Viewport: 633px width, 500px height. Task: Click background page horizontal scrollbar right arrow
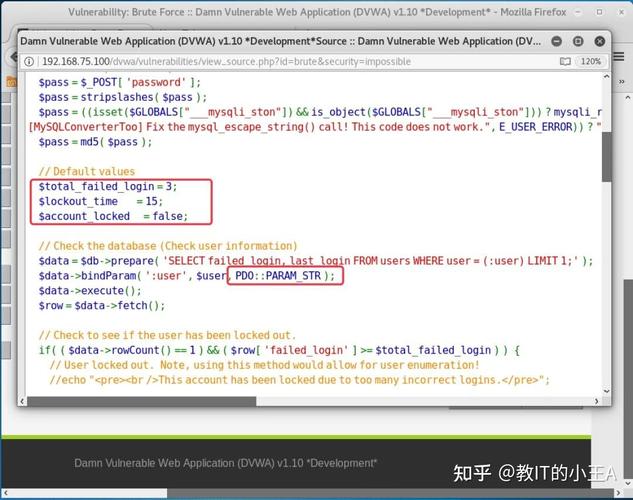click(x=618, y=493)
